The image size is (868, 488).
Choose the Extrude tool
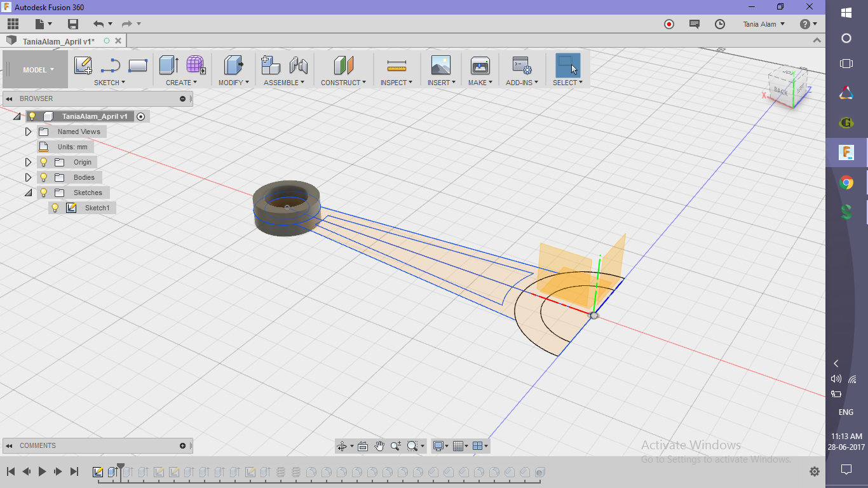[x=168, y=65]
